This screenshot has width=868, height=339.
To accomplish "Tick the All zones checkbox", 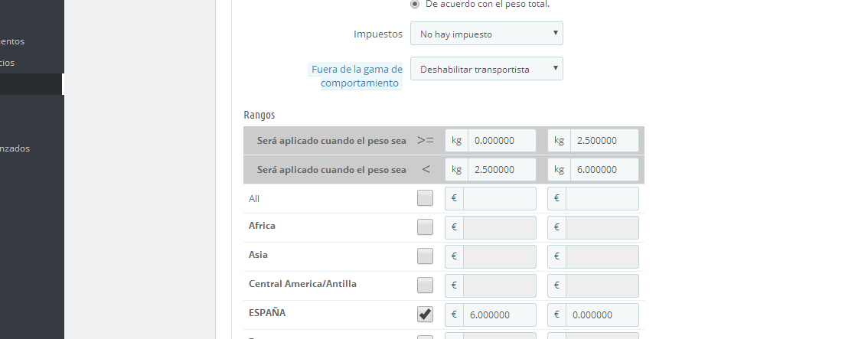I will click(425, 198).
